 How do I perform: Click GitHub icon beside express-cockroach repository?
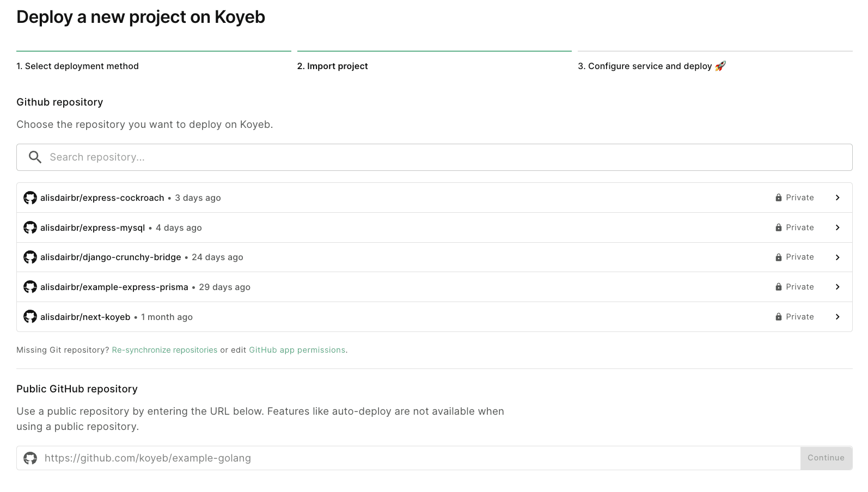pyautogui.click(x=30, y=198)
